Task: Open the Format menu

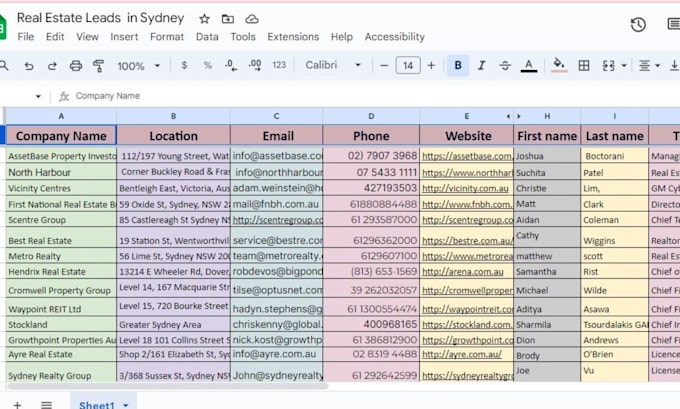Action: coord(167,37)
